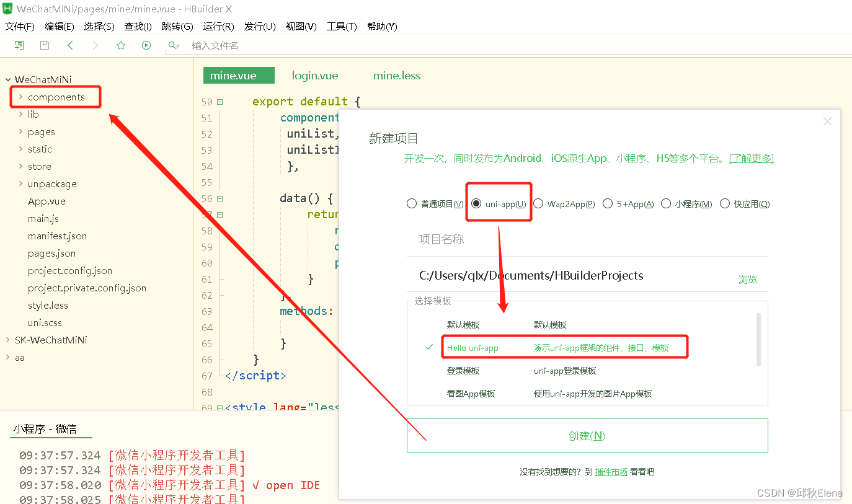Toggle code fold at line 50
The width and height of the screenshot is (852, 504).
pyautogui.click(x=220, y=102)
